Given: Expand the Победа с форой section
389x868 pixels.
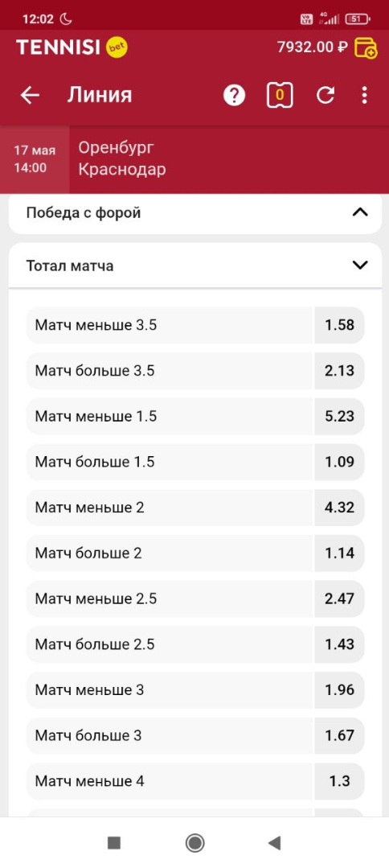Looking at the screenshot, I should point(195,212).
